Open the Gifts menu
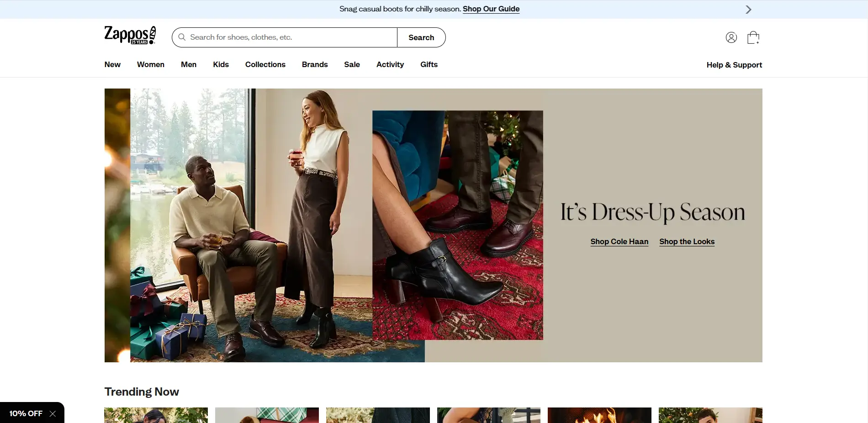 pos(429,64)
